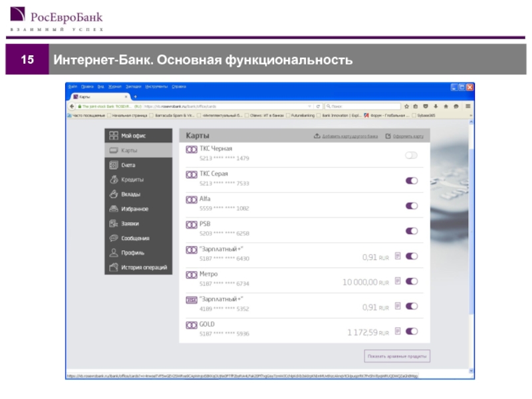Click the browser search field
The width and height of the screenshot is (532, 399).
click(x=362, y=106)
